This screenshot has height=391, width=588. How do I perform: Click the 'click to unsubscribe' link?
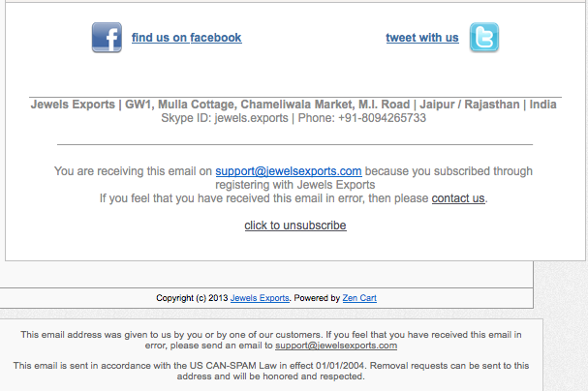pyautogui.click(x=295, y=226)
